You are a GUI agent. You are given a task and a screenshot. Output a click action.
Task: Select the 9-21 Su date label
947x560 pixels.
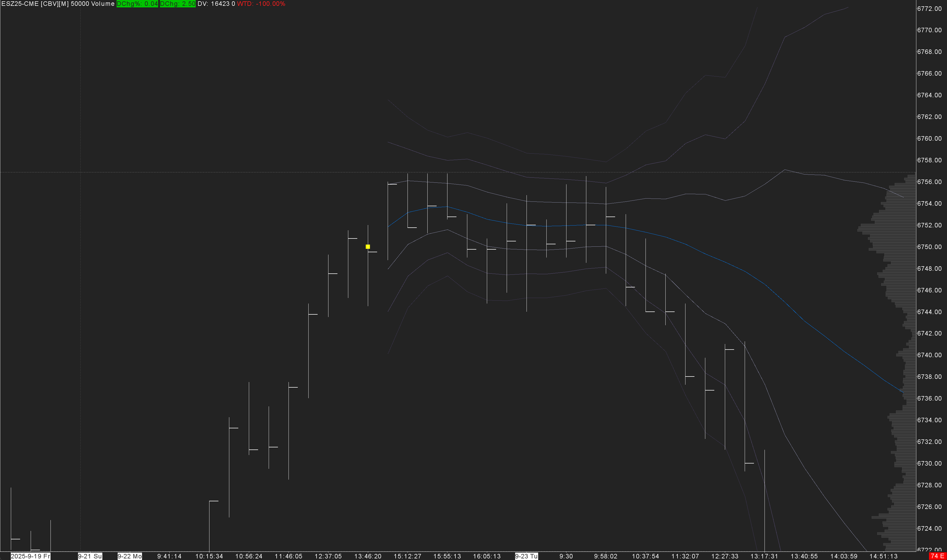(x=90, y=556)
